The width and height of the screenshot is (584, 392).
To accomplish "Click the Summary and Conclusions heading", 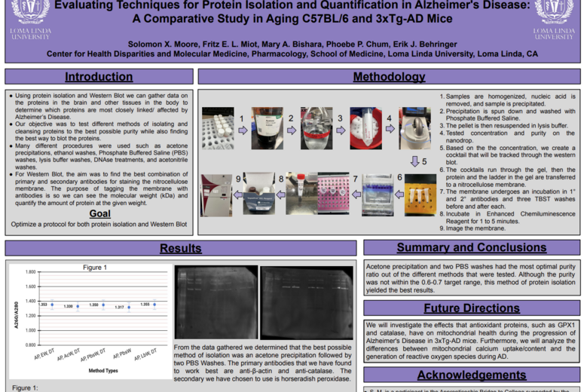I will (472, 247).
